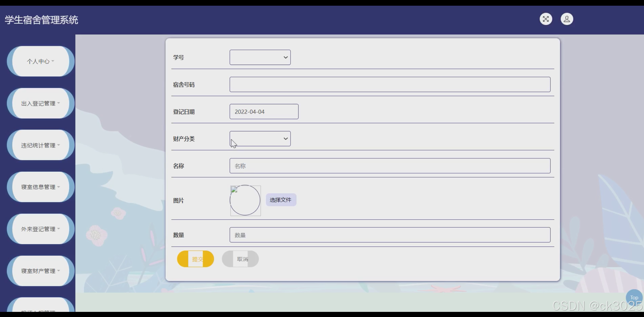Open the 学号 dropdown selector
This screenshot has height=317, width=644.
260,57
